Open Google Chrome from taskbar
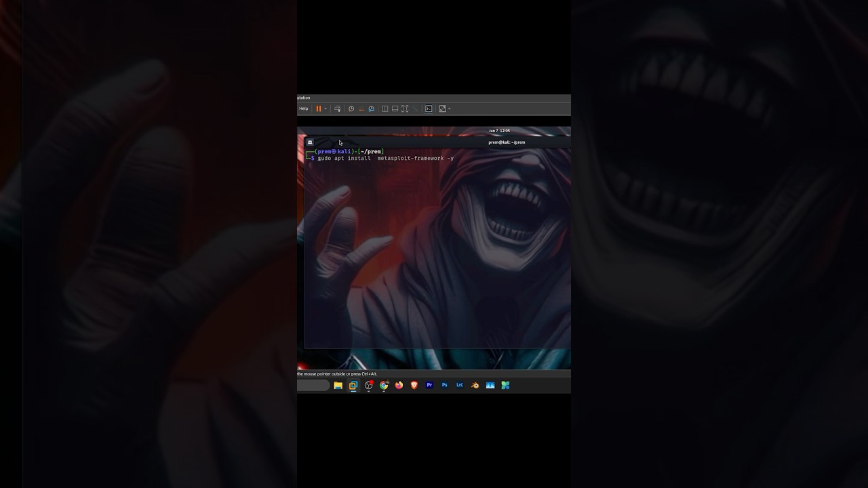Viewport: 868px width, 488px height. pyautogui.click(x=384, y=385)
